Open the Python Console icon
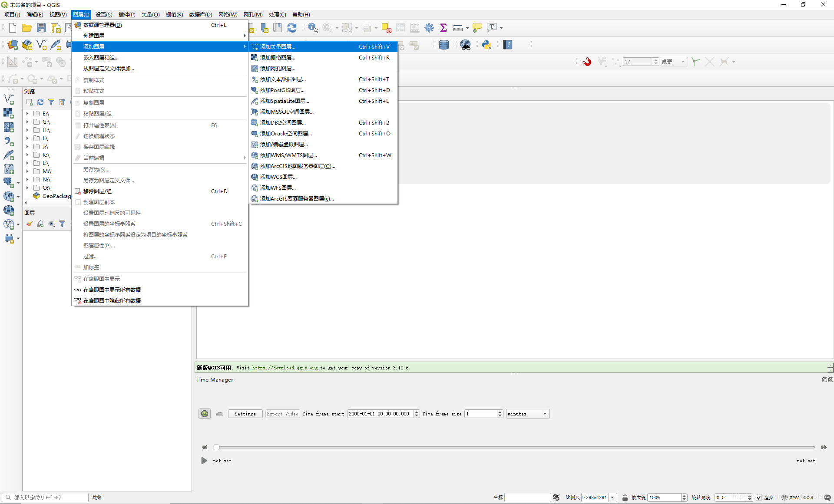 click(486, 45)
